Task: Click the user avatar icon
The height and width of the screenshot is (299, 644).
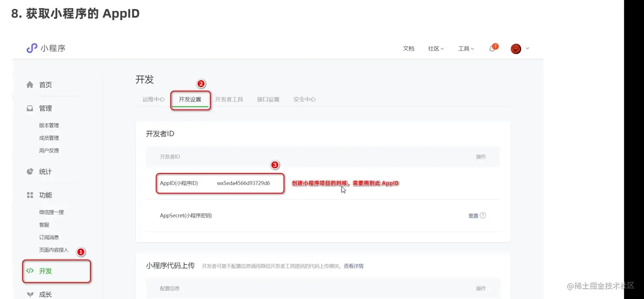Action: point(516,48)
